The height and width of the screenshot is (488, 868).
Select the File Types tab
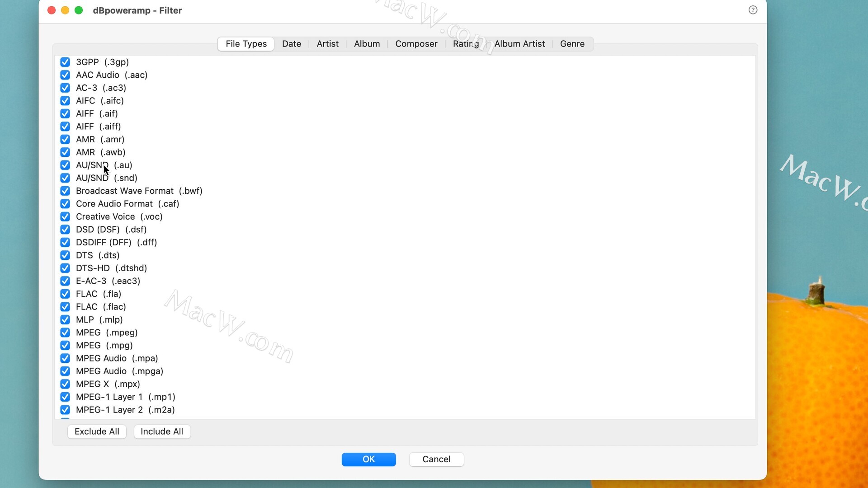tap(246, 44)
